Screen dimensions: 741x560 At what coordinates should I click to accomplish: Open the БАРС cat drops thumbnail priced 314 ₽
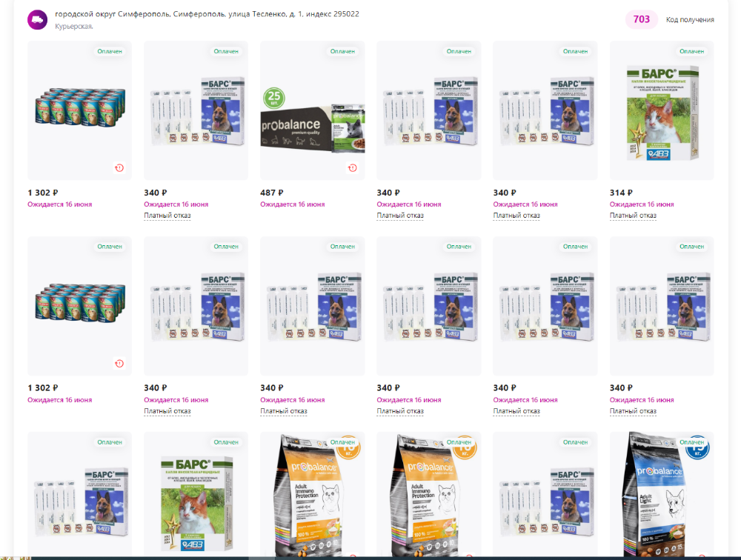662,110
